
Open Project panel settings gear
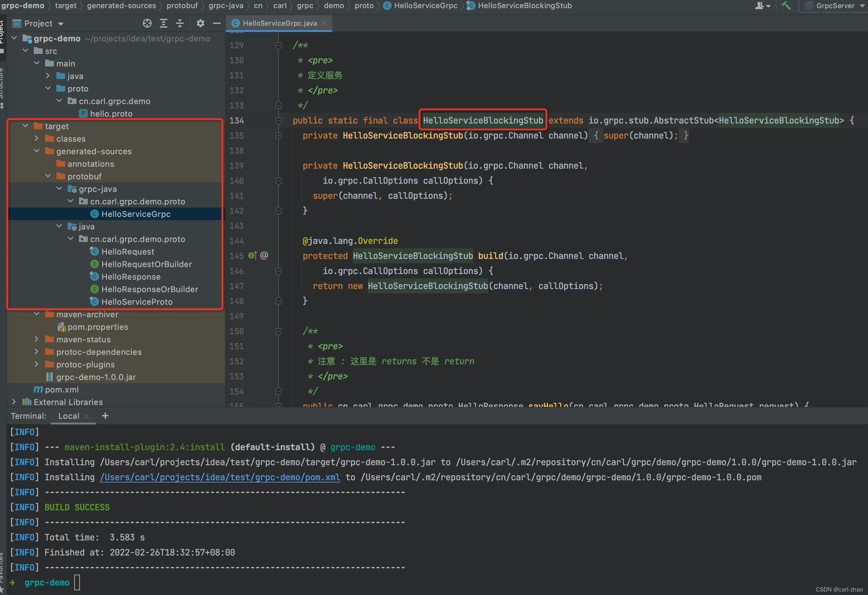coord(200,23)
